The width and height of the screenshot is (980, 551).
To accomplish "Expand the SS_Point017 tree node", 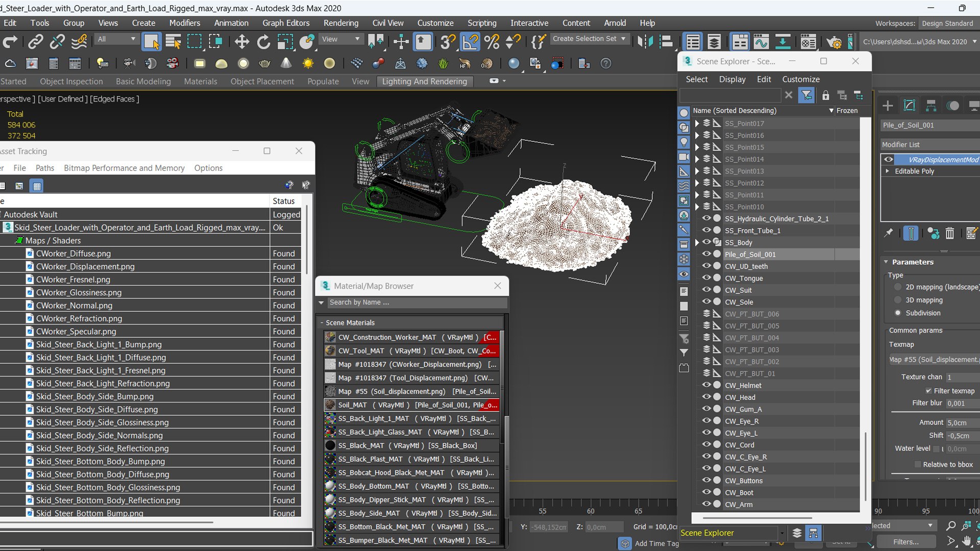I will (x=697, y=123).
